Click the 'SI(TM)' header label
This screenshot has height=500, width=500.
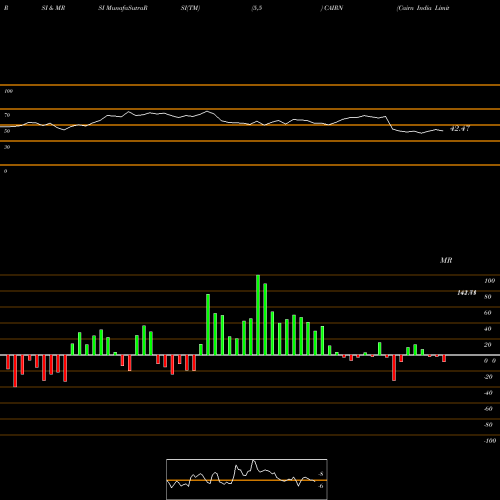tap(190, 8)
